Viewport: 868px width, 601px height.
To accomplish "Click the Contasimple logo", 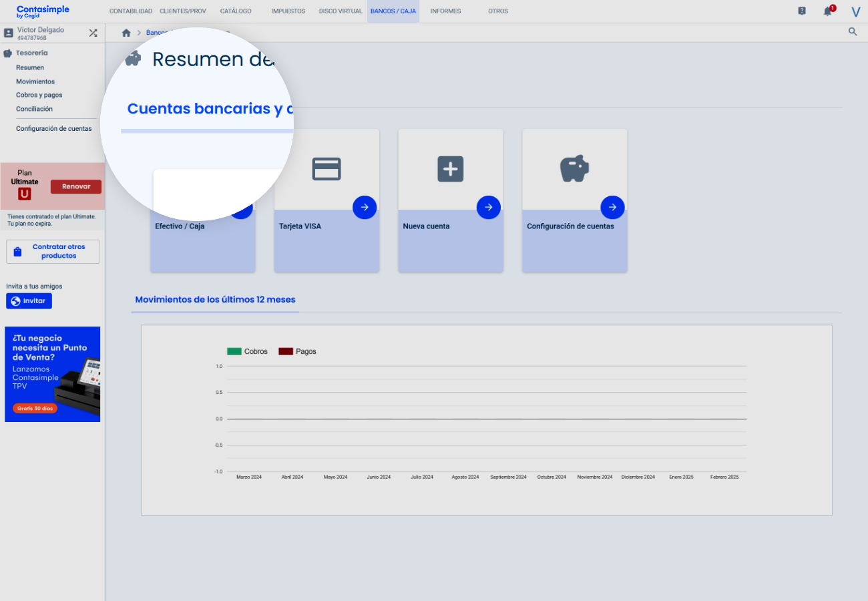I will pyautogui.click(x=43, y=11).
